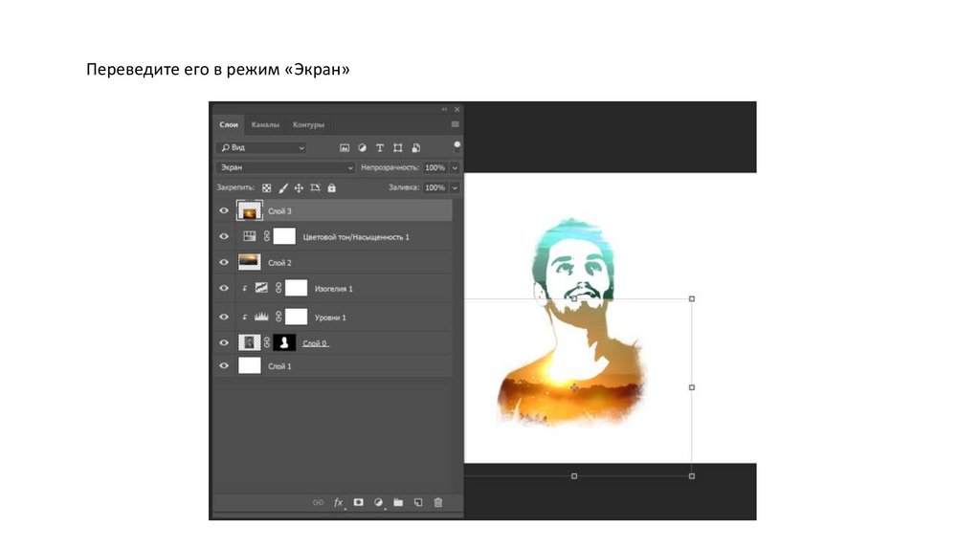Screen dimensions: 980x549
Task: Delete layer with the trash icon
Action: 438,502
